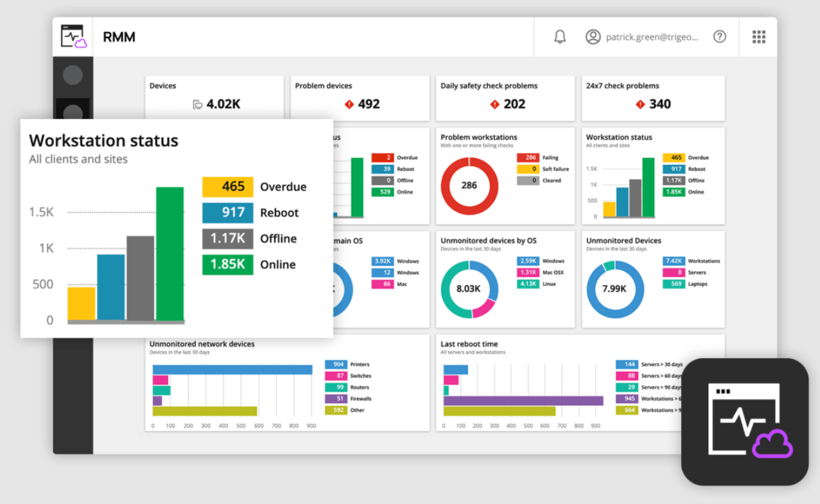Click the user profile avatar icon
Screen dimensions: 820x504
[x=593, y=37]
